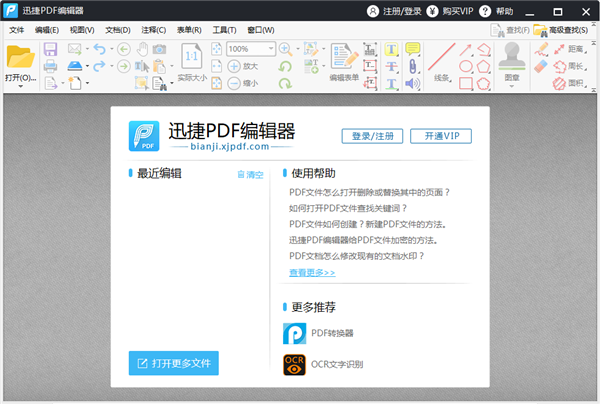Save with the purple floppy disk icon
The image size is (600, 404).
50,49
